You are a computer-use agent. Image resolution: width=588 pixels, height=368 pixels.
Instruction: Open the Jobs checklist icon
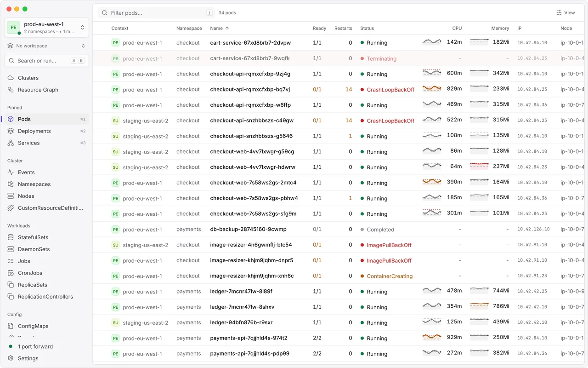click(x=11, y=261)
